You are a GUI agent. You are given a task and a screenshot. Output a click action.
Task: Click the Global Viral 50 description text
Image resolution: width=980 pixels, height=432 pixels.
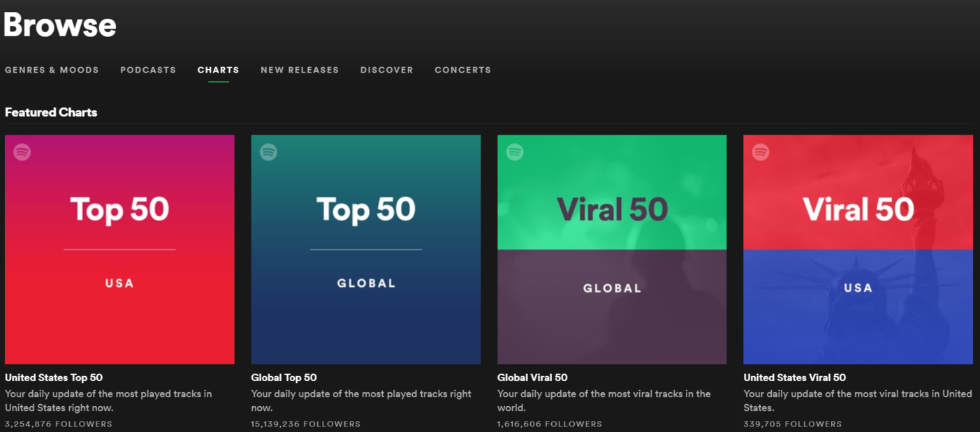[x=604, y=401]
